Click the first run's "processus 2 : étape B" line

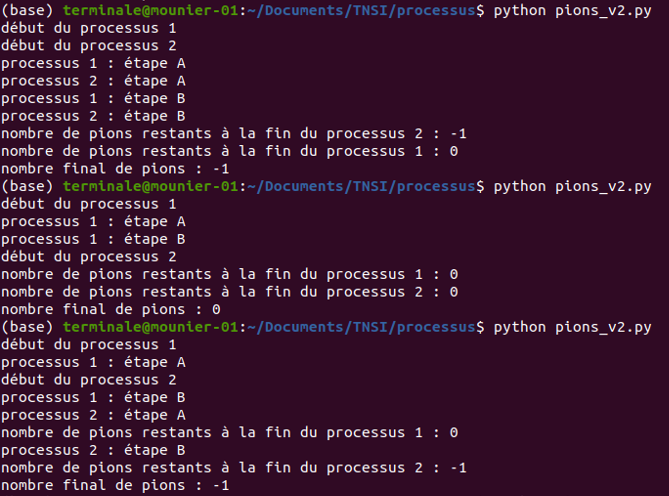coord(93,116)
